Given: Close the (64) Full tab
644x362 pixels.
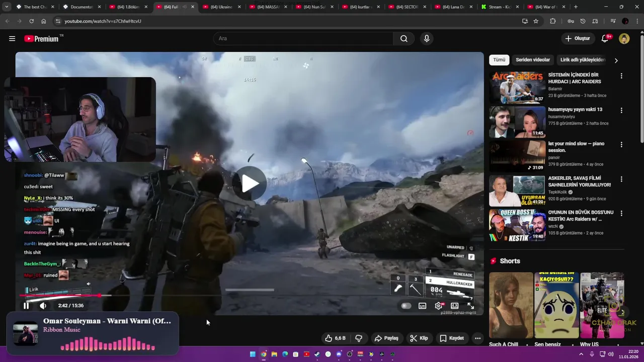Looking at the screenshot, I should pyautogui.click(x=192, y=7).
